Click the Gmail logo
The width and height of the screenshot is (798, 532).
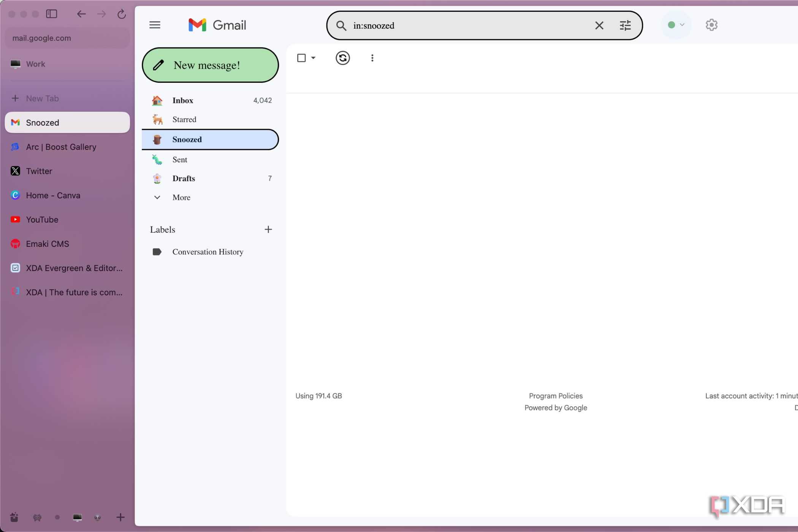point(217,25)
